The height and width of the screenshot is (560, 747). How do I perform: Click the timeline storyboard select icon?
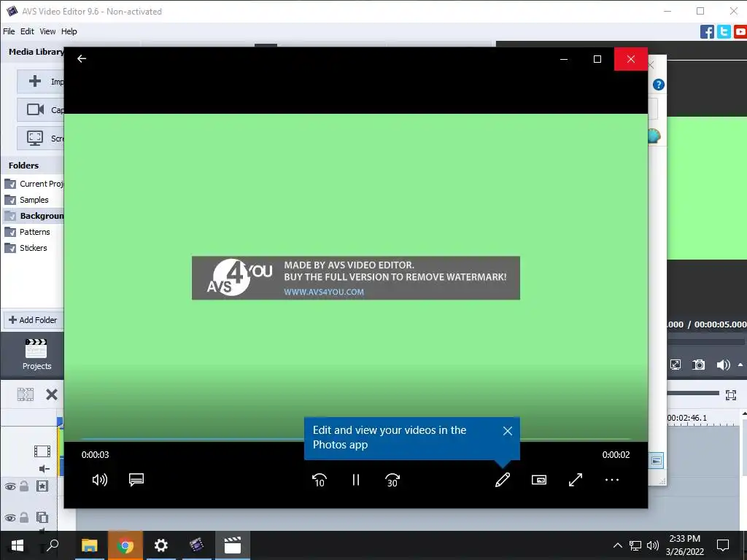26,394
